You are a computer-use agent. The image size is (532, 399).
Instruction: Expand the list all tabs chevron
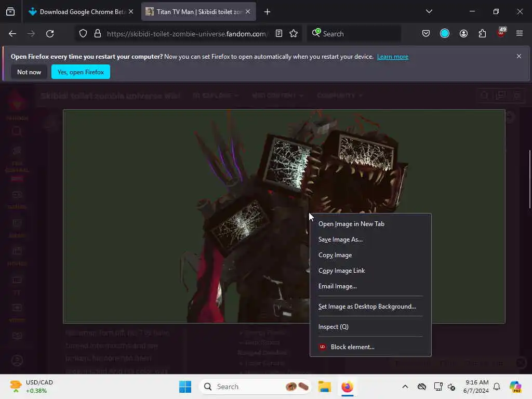429,11
